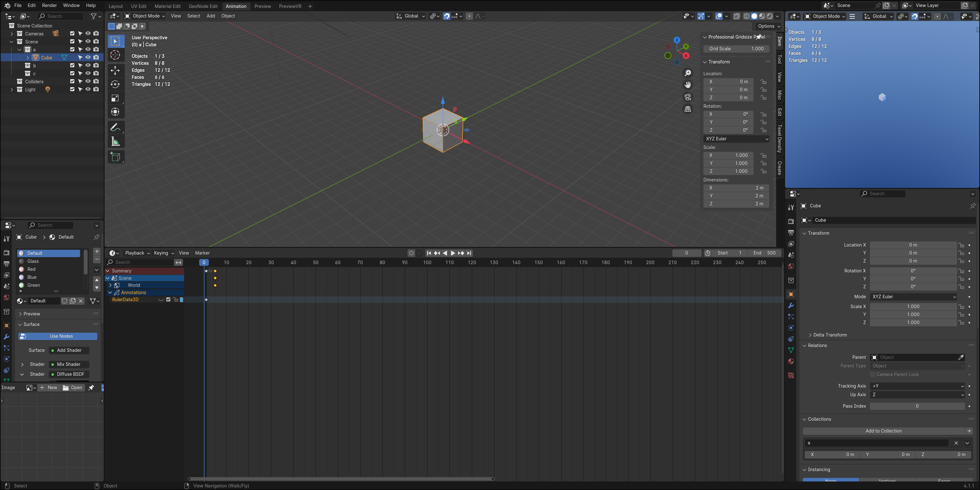980x490 pixels.
Task: Expand the Delta Transform panel
Action: click(830, 335)
